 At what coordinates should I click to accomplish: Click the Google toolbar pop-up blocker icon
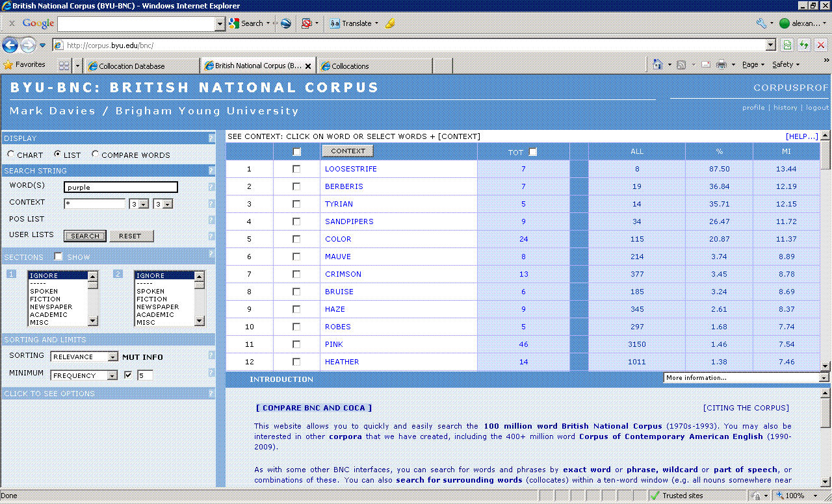coord(306,23)
